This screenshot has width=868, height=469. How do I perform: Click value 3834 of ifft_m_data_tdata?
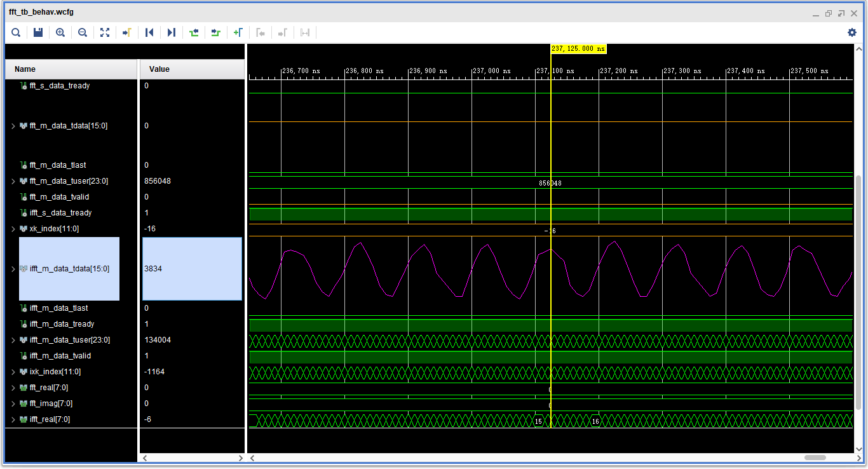coord(153,269)
